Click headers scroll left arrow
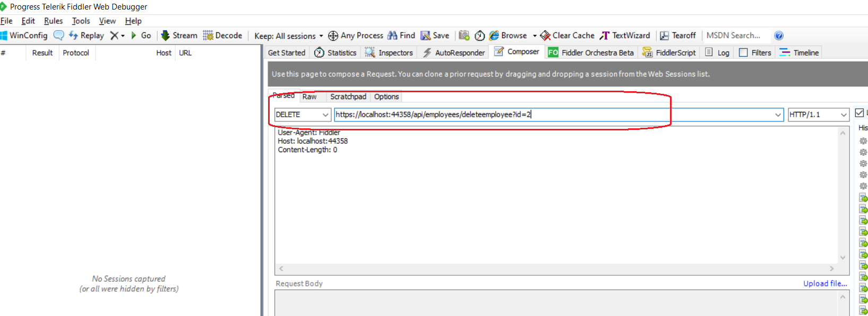Screen dimensions: 868x316 (281, 269)
